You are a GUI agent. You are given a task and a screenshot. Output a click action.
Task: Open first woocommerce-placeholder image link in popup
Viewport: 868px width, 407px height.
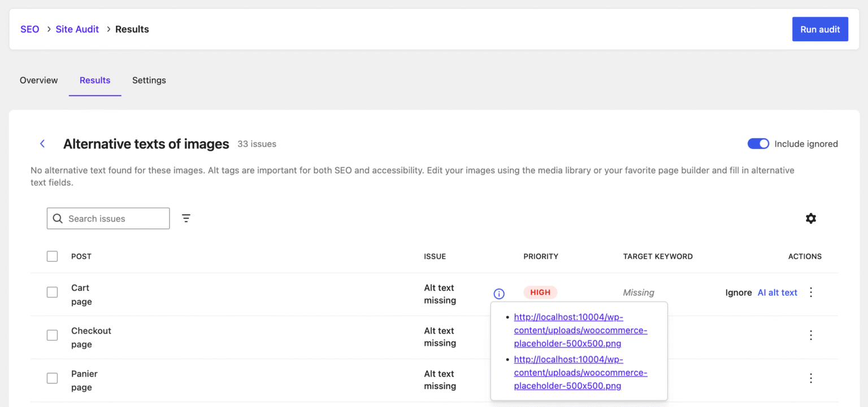580,330
